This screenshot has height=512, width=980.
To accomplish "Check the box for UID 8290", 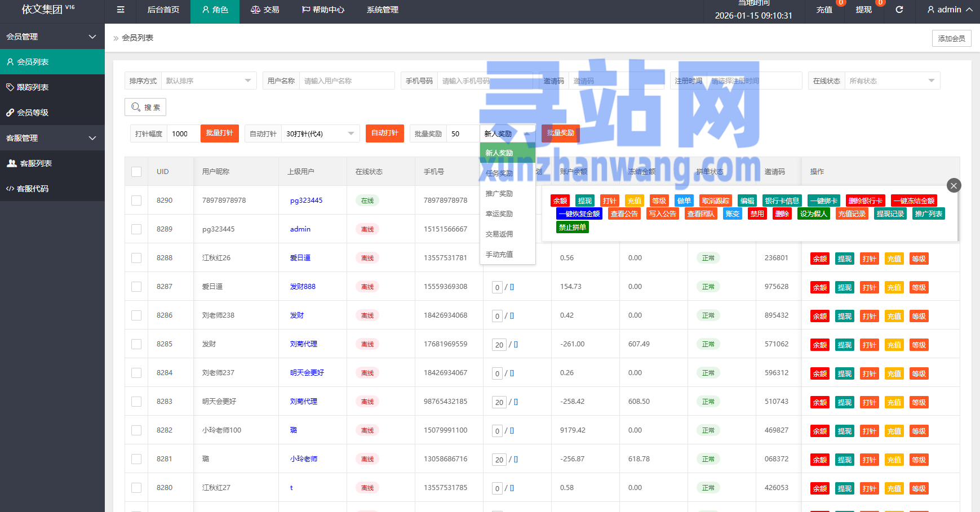I will 136,201.
